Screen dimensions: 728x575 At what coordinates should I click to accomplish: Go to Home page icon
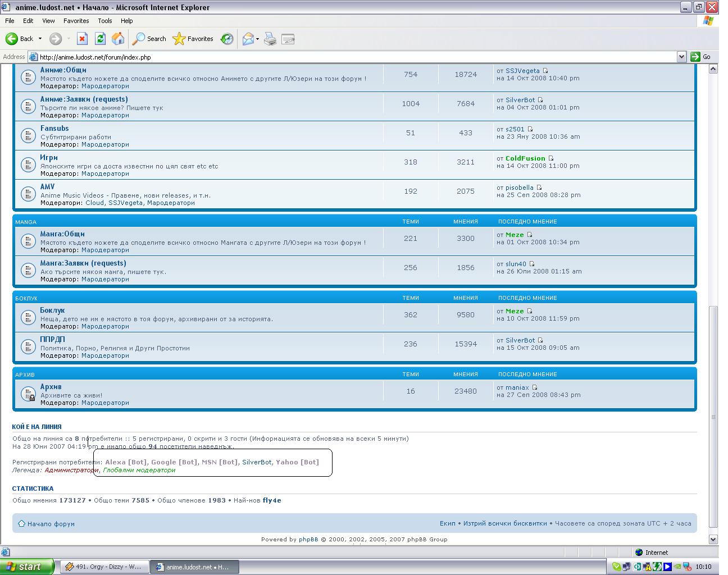pos(118,39)
